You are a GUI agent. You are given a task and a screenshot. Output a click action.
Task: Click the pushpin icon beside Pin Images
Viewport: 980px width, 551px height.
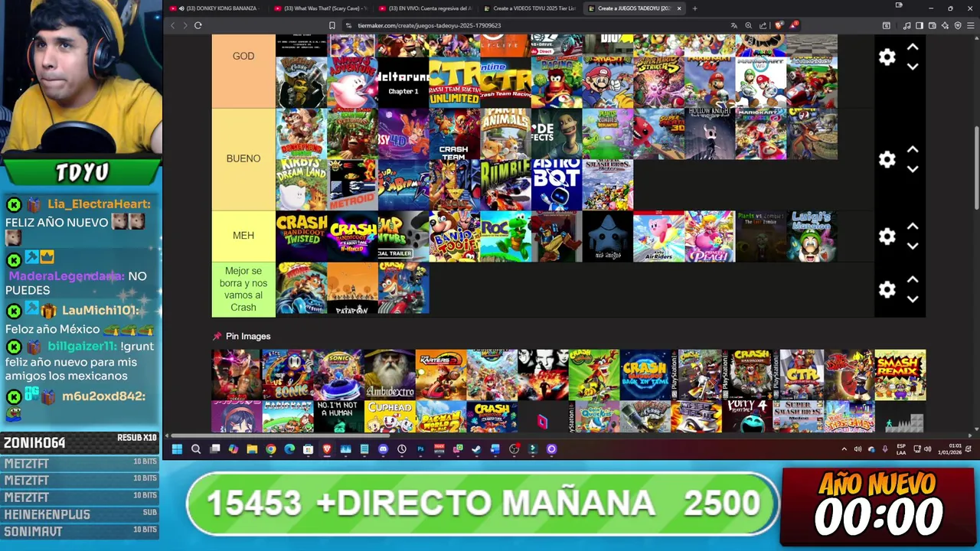coord(217,336)
